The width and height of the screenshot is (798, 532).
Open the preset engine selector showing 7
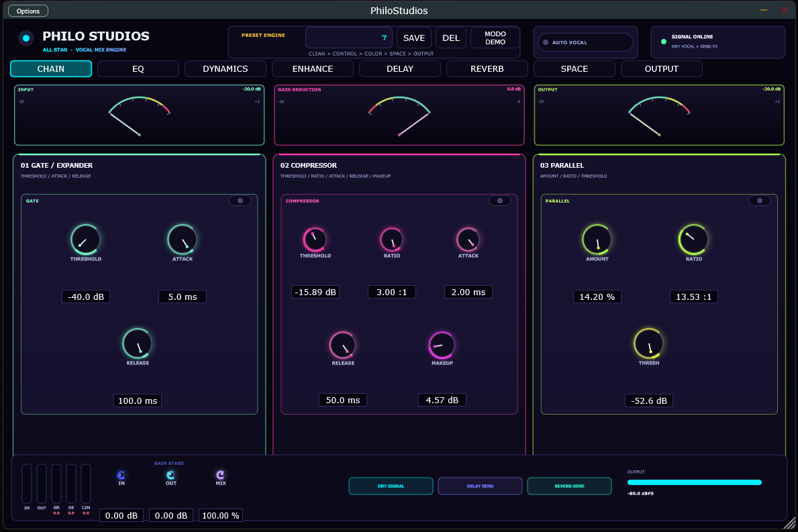[348, 38]
